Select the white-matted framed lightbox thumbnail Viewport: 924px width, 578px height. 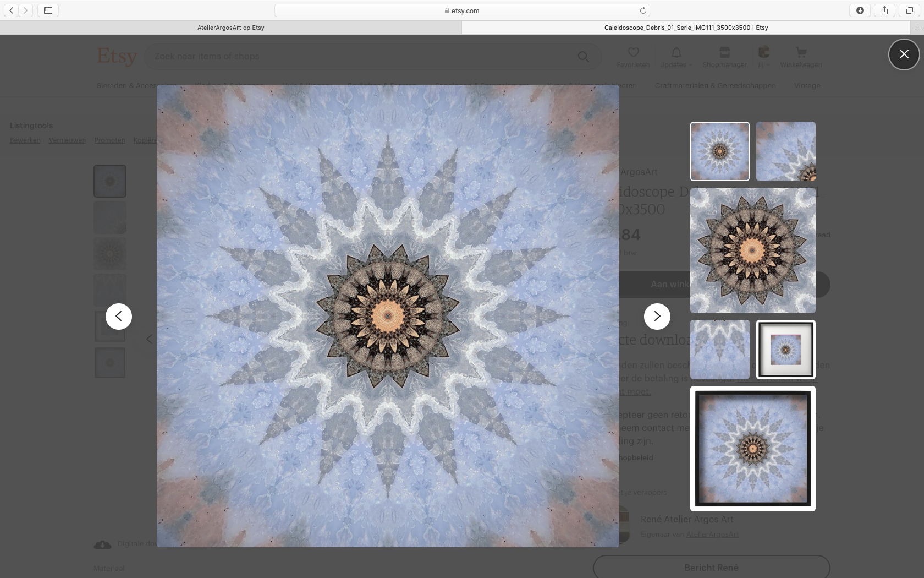click(x=786, y=350)
